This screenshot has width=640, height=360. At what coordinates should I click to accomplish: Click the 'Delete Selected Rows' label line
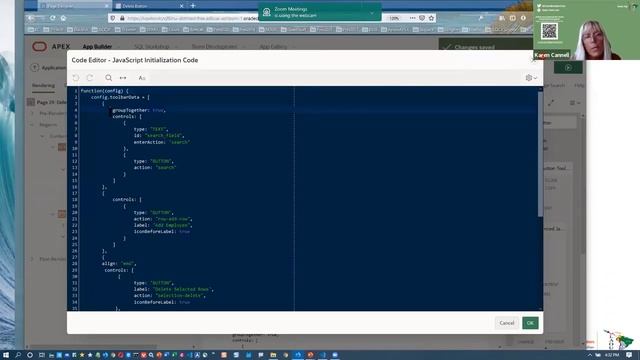[173, 289]
